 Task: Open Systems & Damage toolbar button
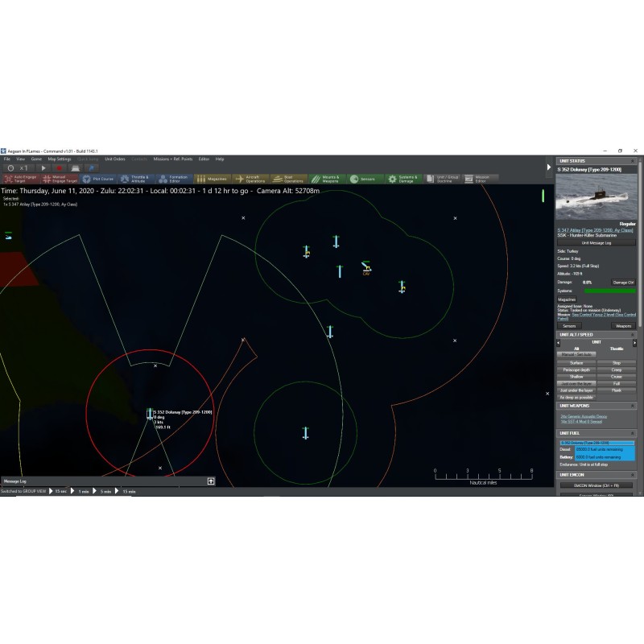click(x=403, y=179)
